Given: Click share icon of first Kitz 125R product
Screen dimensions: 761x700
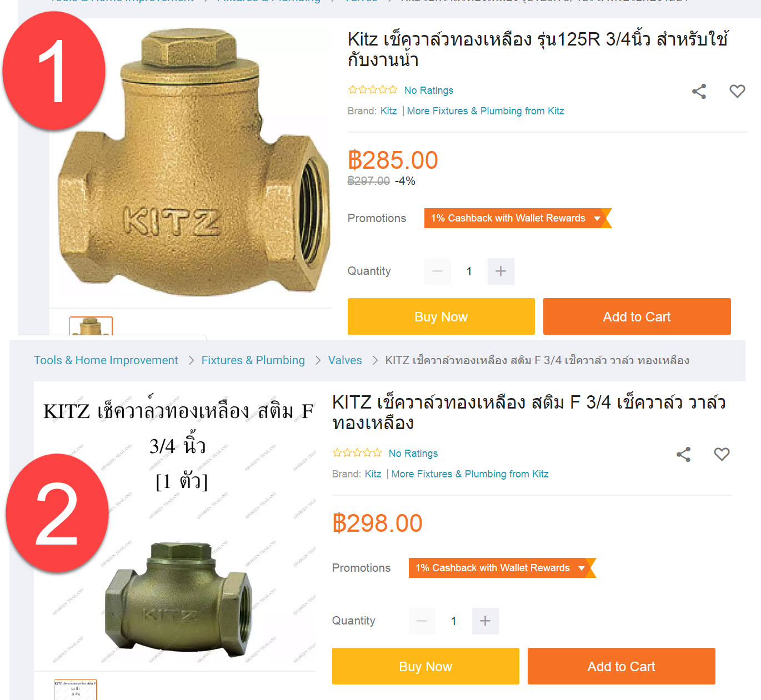Looking at the screenshot, I should [x=699, y=92].
